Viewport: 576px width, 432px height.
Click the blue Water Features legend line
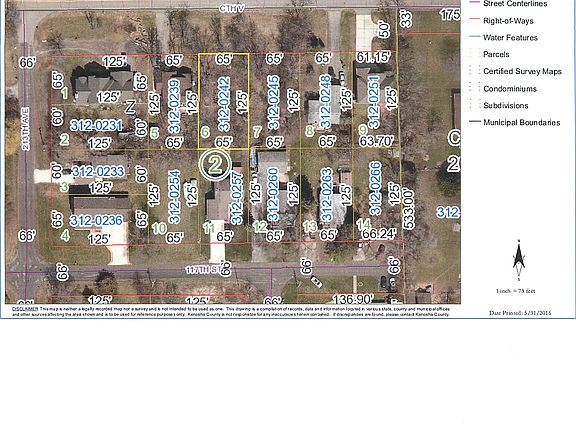[x=475, y=37]
